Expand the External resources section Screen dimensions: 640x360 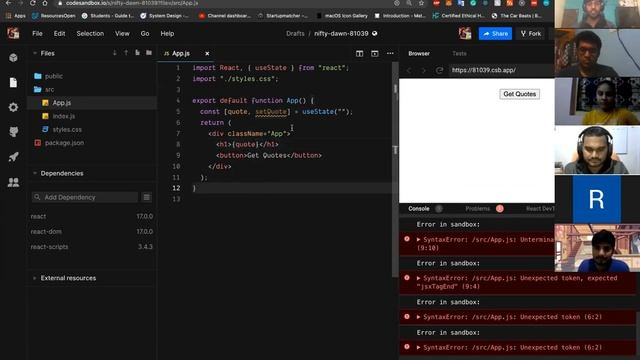tap(35, 278)
